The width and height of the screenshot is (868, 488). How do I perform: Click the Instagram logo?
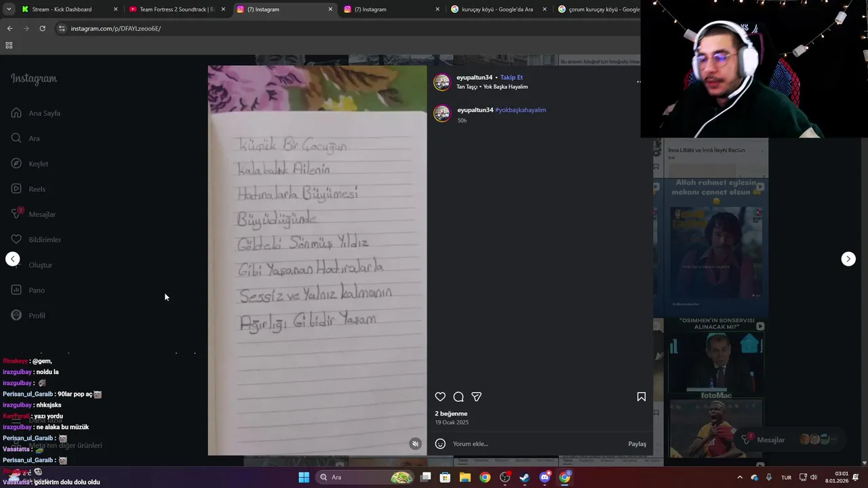34,79
